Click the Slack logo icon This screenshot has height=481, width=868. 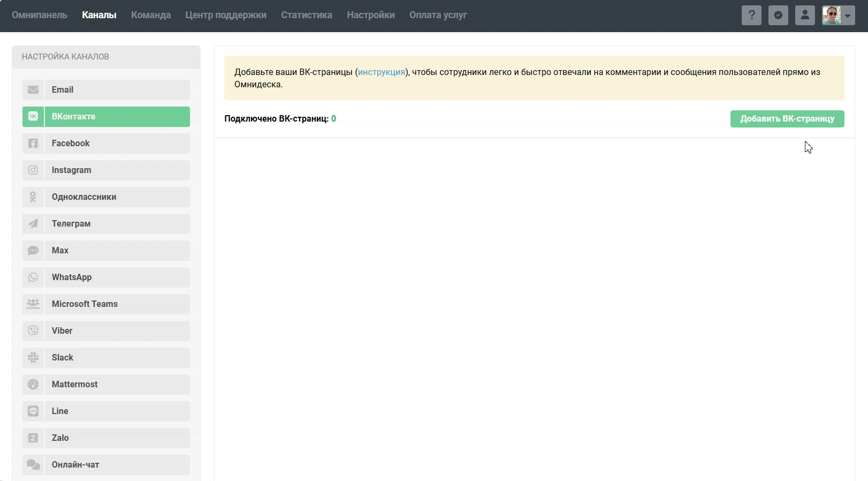33,358
